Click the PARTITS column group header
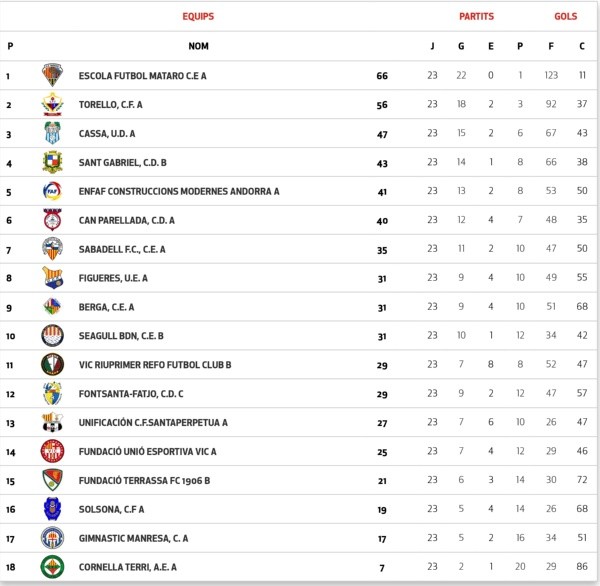600x586 pixels. tap(476, 16)
